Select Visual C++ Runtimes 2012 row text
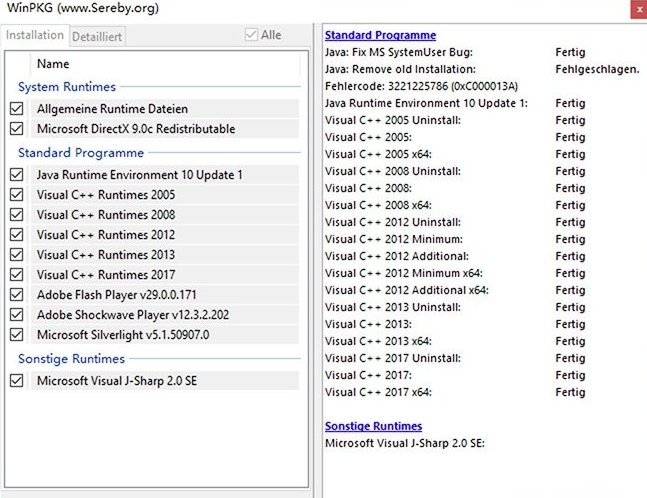Screen dimensions: 647x498 (106, 235)
